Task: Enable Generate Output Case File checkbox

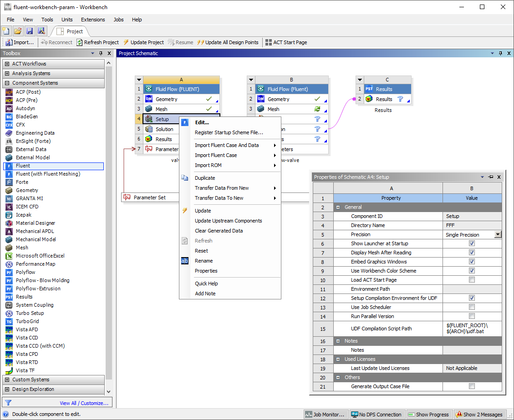Action: tap(472, 386)
